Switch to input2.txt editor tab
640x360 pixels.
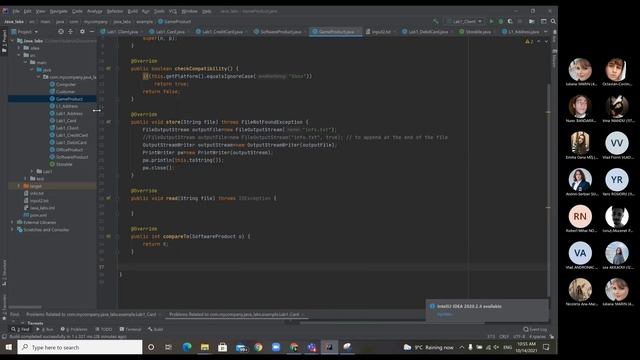click(381, 31)
